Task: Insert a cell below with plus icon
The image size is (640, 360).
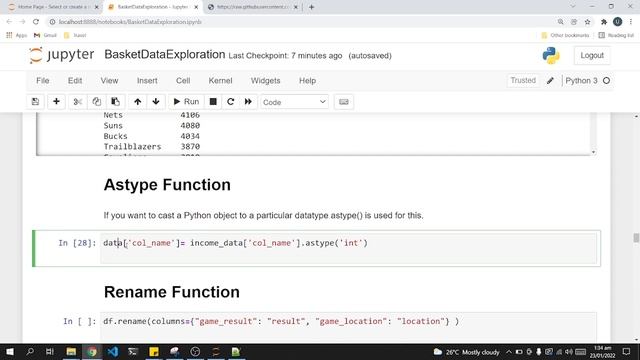Action: tap(56, 102)
